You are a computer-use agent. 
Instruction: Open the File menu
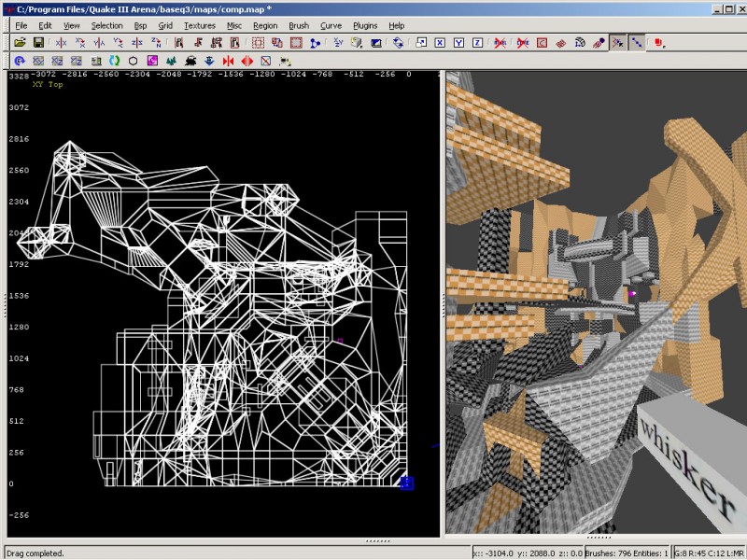pyautogui.click(x=21, y=26)
